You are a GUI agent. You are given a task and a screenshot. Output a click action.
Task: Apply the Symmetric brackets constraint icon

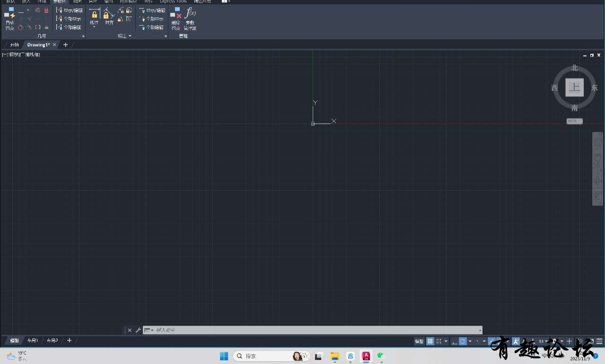tap(37, 27)
